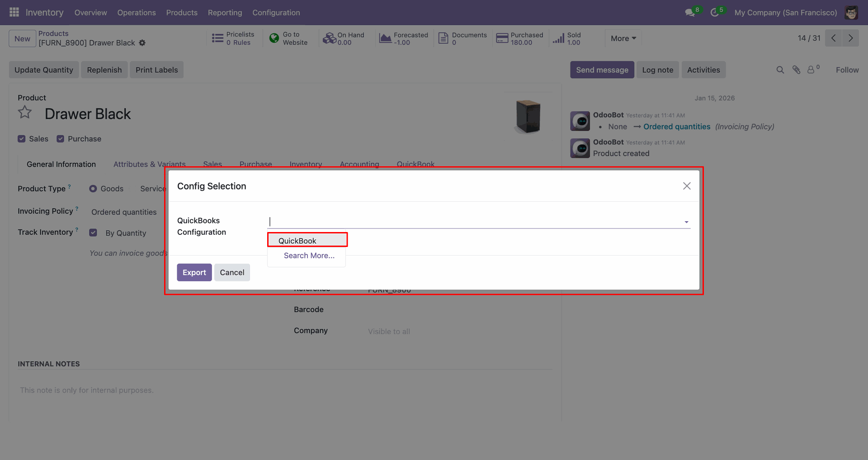This screenshot has height=460, width=868.
Task: Switch to General Information tab
Action: [61, 164]
